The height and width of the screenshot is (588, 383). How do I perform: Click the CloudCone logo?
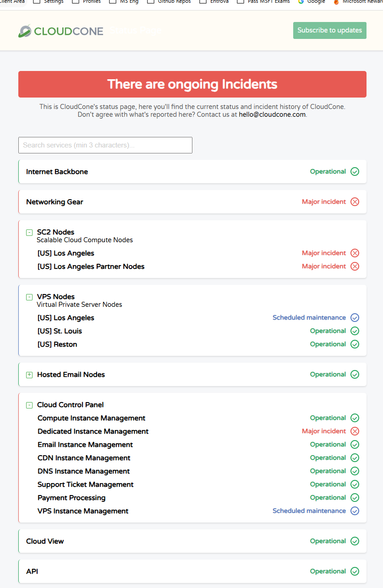60,31
